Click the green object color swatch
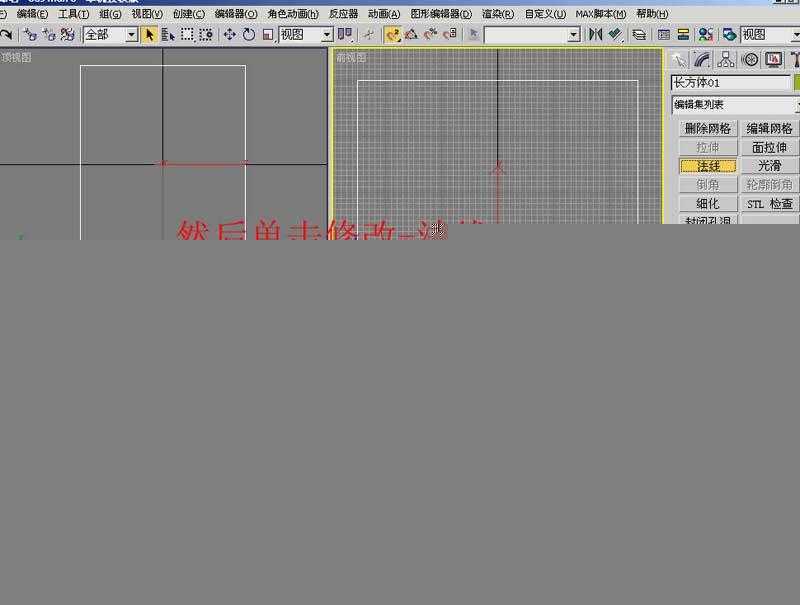The image size is (800, 605). pos(797,83)
